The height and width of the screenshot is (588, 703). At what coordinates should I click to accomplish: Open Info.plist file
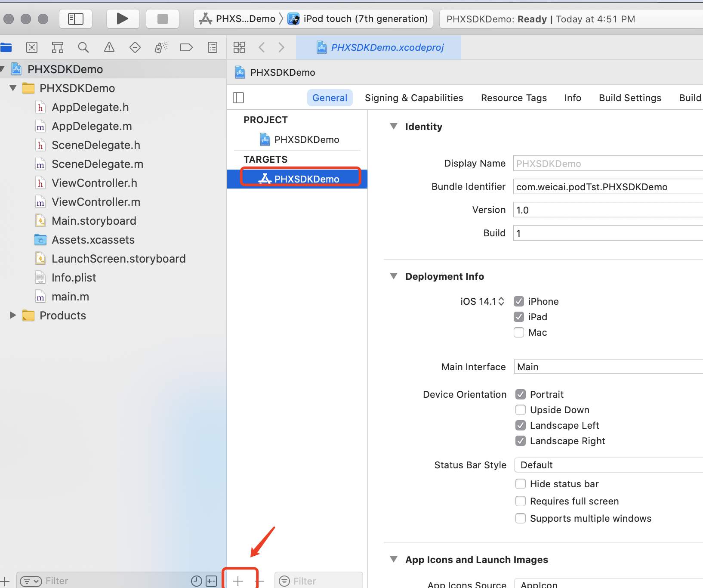point(74,278)
